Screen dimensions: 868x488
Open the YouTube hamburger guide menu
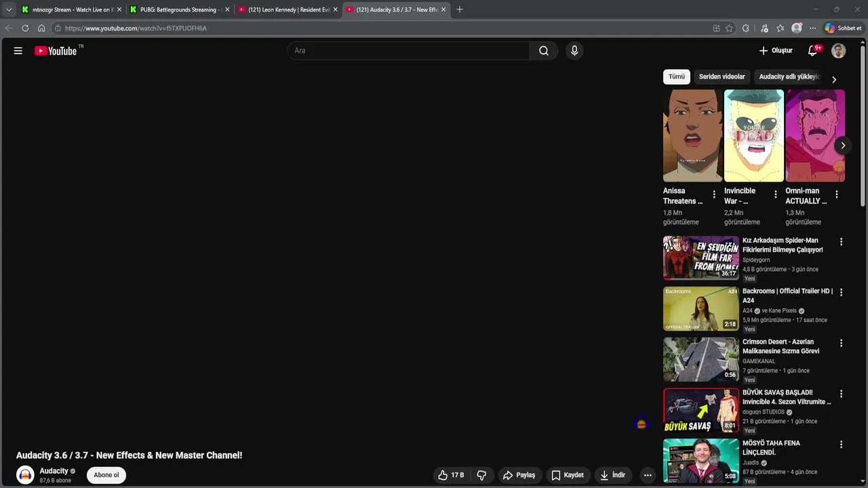(18, 51)
